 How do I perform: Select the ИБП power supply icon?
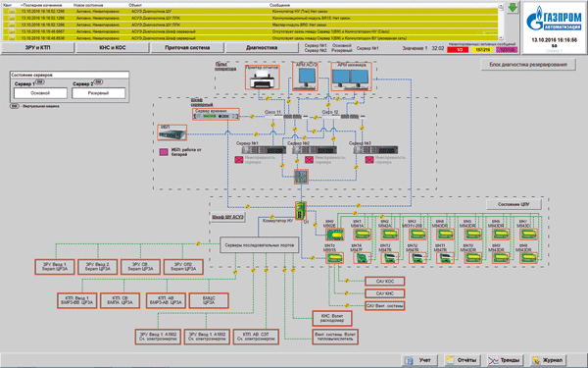pyautogui.click(x=172, y=132)
